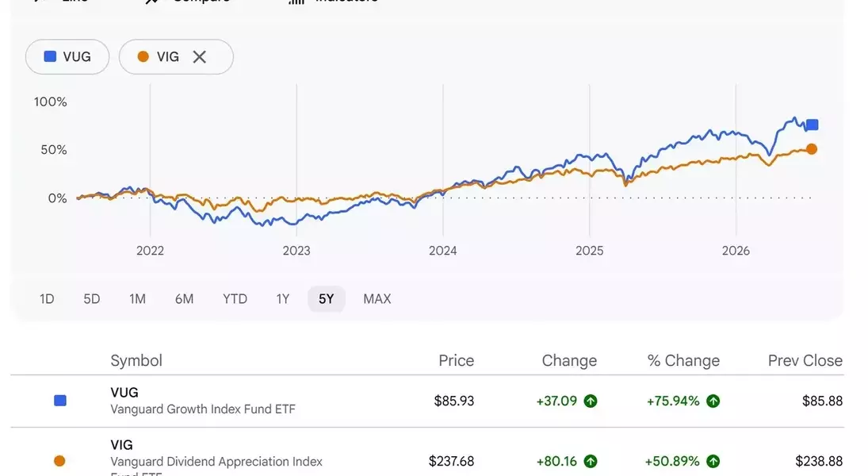Click the % Change column header

[683, 361]
